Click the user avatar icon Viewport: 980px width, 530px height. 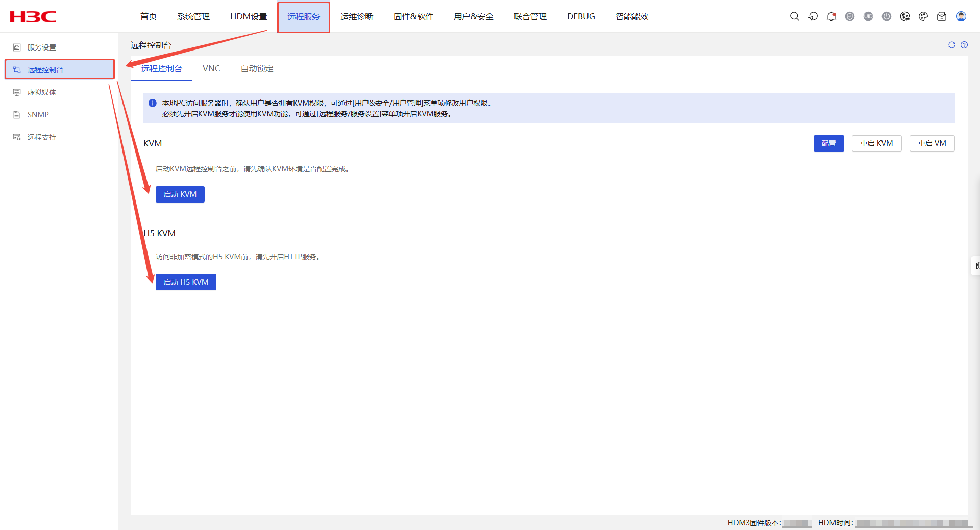pyautogui.click(x=961, y=16)
